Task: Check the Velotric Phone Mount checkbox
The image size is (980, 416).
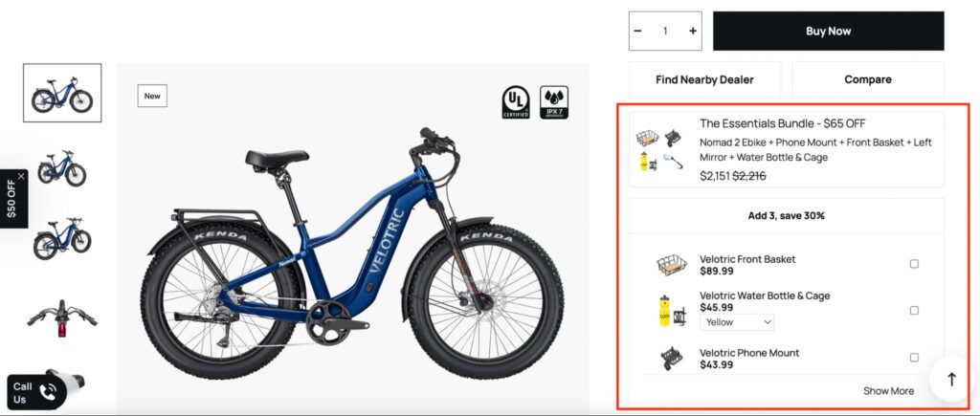Action: pyautogui.click(x=914, y=358)
